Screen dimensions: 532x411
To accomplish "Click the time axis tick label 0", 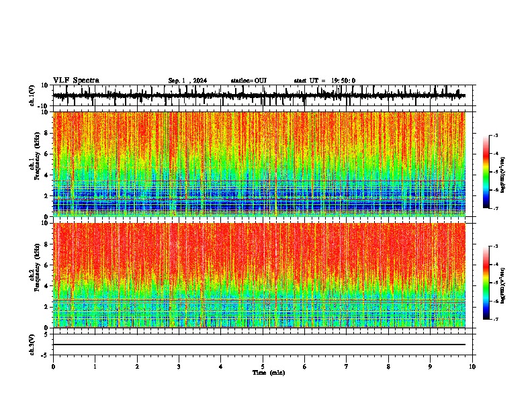I will 53,367.
